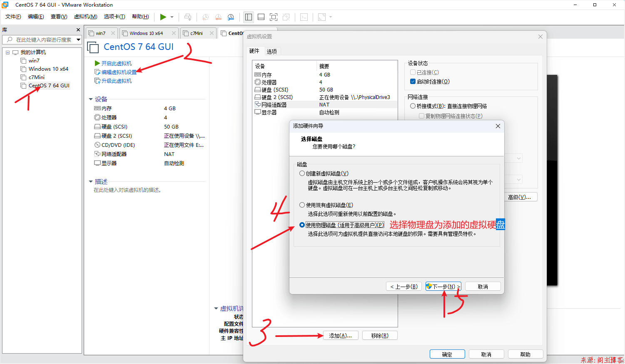This screenshot has width=625, height=364.
Task: Collapse the 我的计算机 tree node
Action: coord(7,52)
